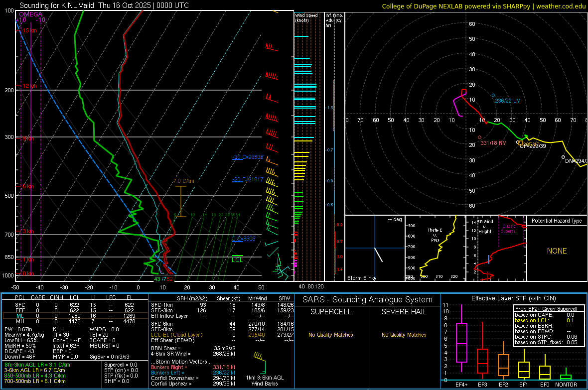Click the 331/18 RM hodograph label

(493, 143)
